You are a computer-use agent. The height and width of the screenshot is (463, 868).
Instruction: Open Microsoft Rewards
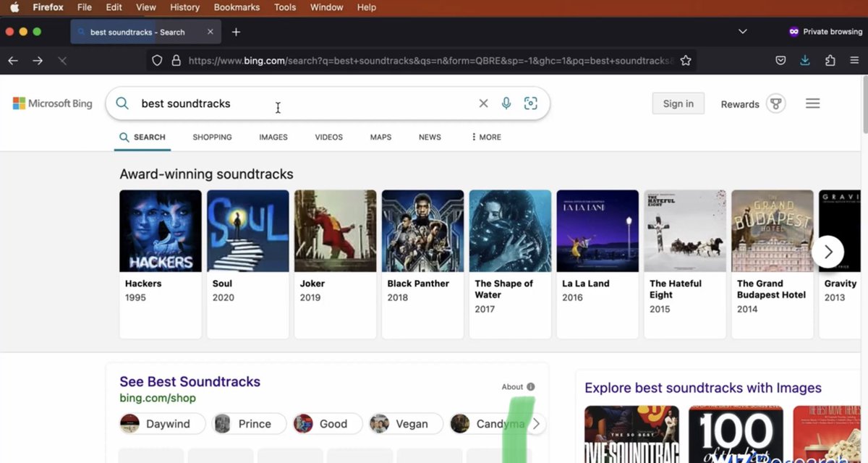point(740,104)
